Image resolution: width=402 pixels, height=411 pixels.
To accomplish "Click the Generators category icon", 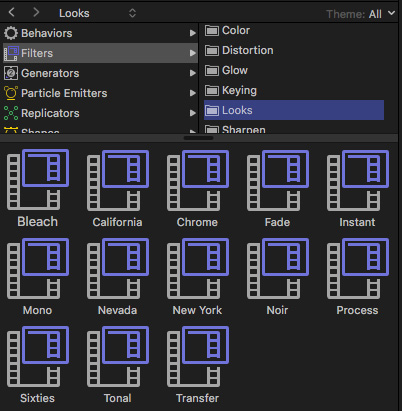I will click(x=11, y=73).
